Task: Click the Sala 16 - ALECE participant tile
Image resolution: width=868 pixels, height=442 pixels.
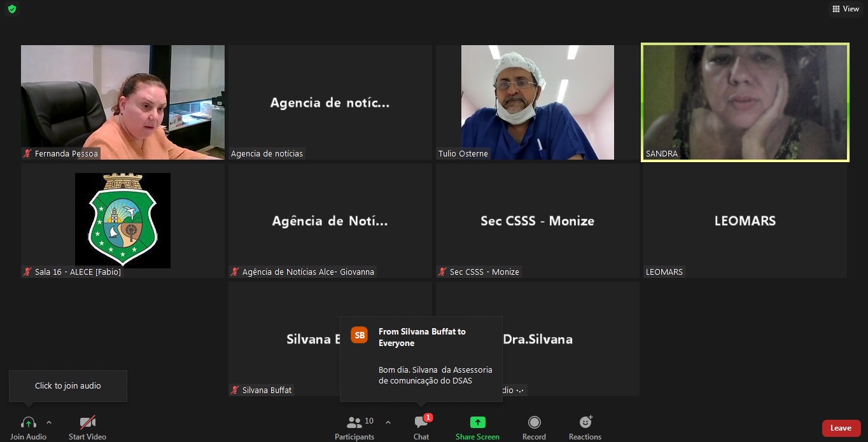Action: click(x=123, y=220)
